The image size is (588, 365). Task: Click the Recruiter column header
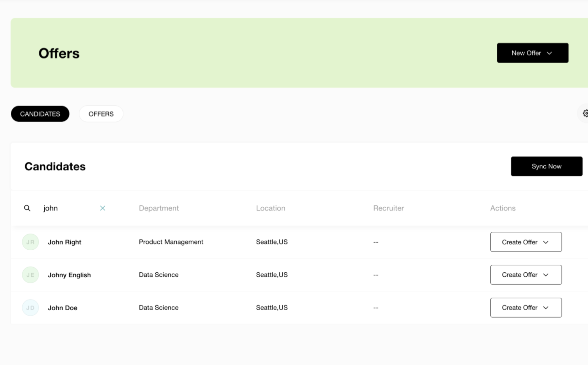(x=388, y=208)
